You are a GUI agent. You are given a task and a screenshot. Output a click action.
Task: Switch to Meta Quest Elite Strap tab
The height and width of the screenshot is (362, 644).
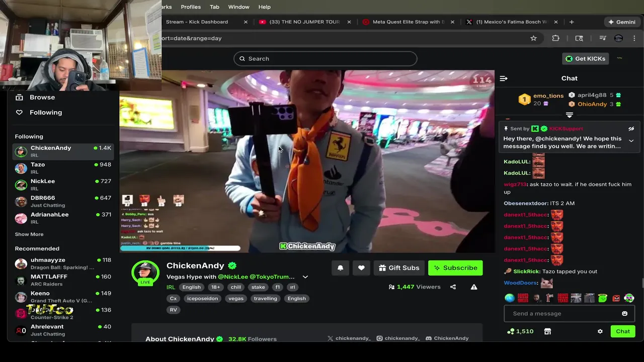click(408, 22)
